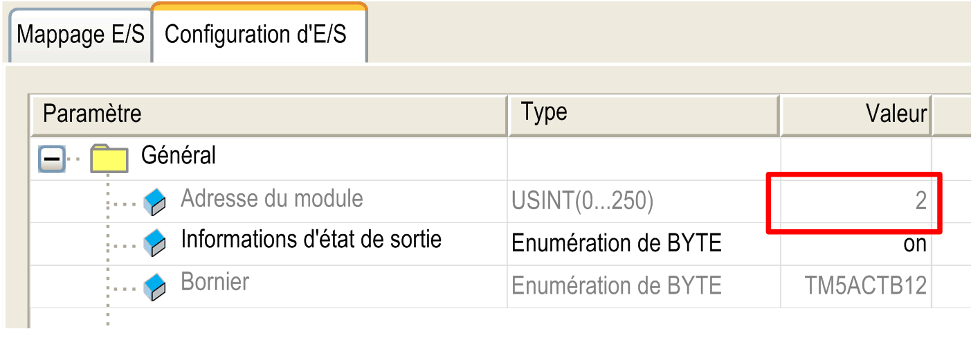This screenshot has height=338, width=980.
Task: Select the Adresse du module parameter
Action: pyautogui.click(x=271, y=199)
